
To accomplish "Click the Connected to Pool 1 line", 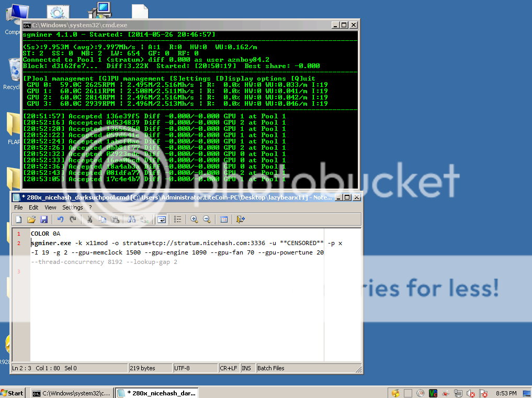I will click(x=146, y=60).
